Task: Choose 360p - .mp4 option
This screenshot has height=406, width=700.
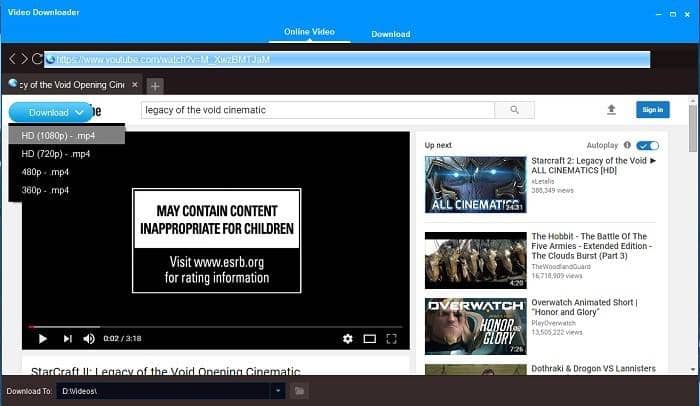Action: pyautogui.click(x=67, y=190)
